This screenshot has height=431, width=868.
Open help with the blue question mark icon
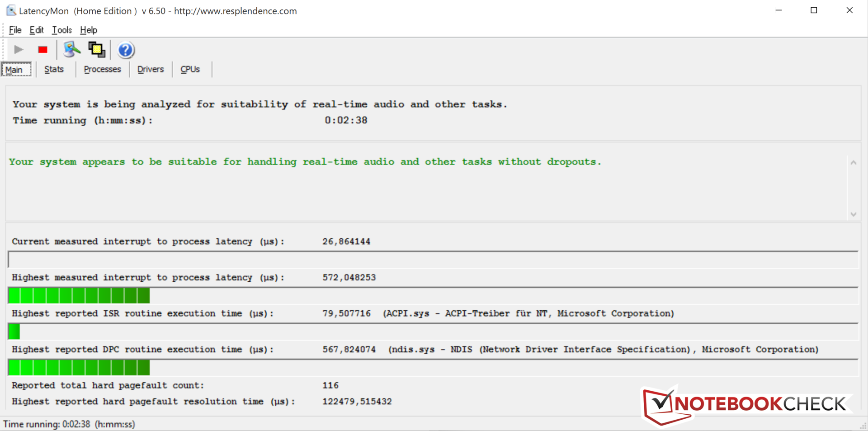tap(126, 50)
